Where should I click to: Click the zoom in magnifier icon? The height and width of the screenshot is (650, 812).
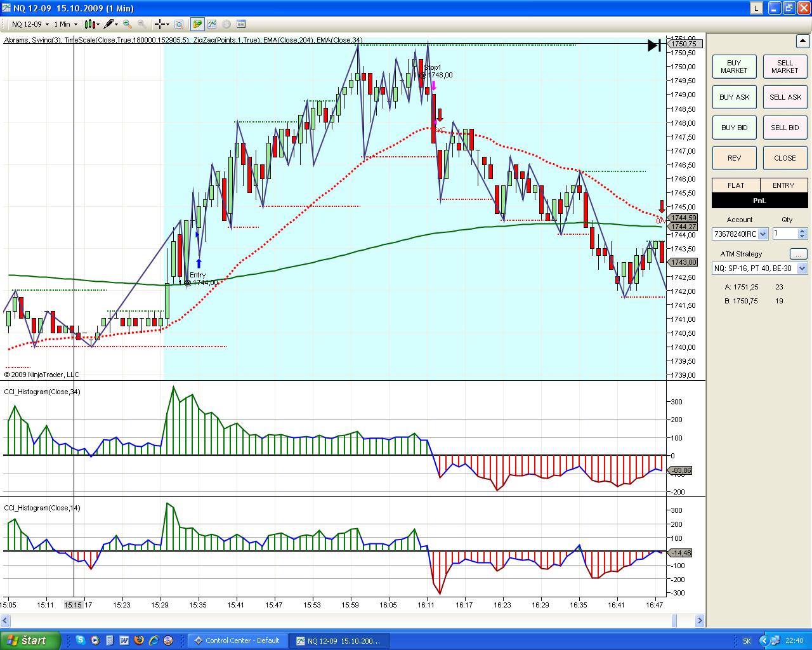click(128, 24)
